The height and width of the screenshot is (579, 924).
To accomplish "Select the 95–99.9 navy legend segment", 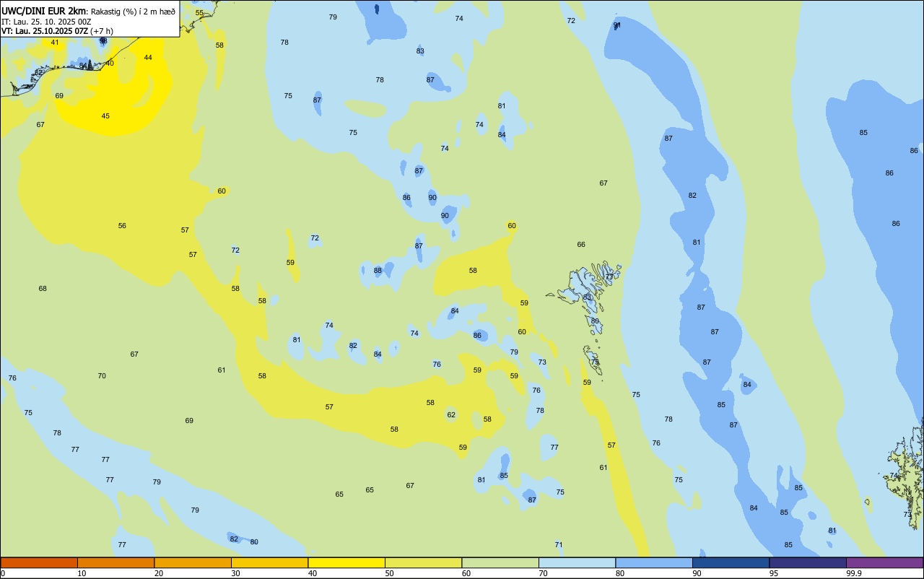I will pyautogui.click(x=808, y=562).
